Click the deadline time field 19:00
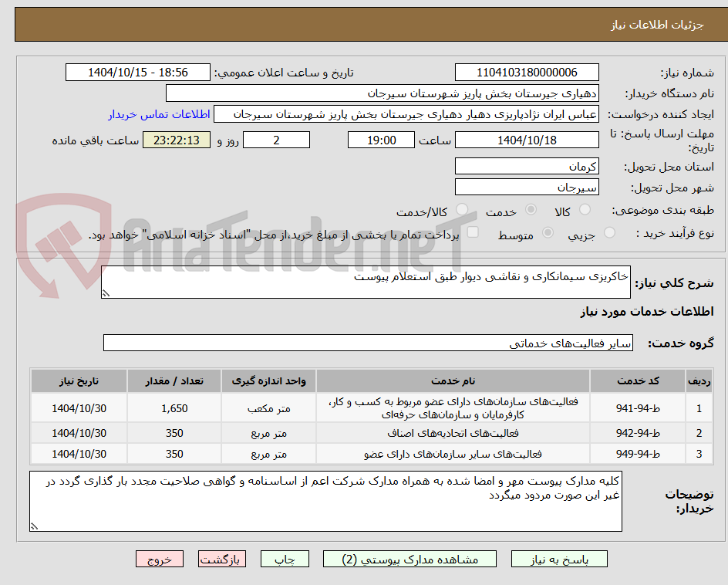728x585 pixels. point(381,140)
